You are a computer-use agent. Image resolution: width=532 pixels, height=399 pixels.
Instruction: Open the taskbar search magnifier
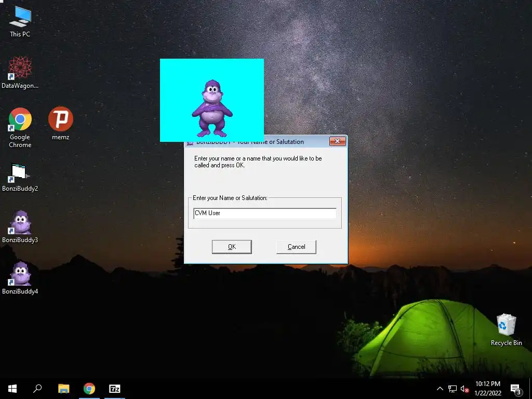(37, 389)
